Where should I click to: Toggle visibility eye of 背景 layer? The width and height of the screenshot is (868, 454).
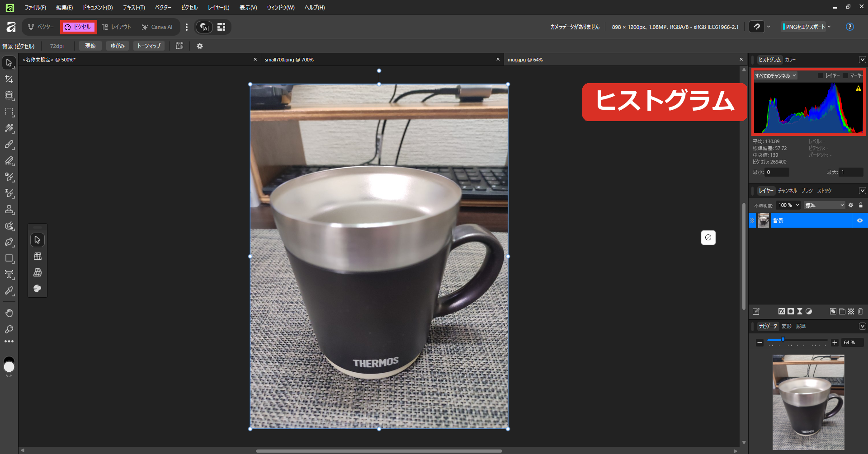(860, 220)
